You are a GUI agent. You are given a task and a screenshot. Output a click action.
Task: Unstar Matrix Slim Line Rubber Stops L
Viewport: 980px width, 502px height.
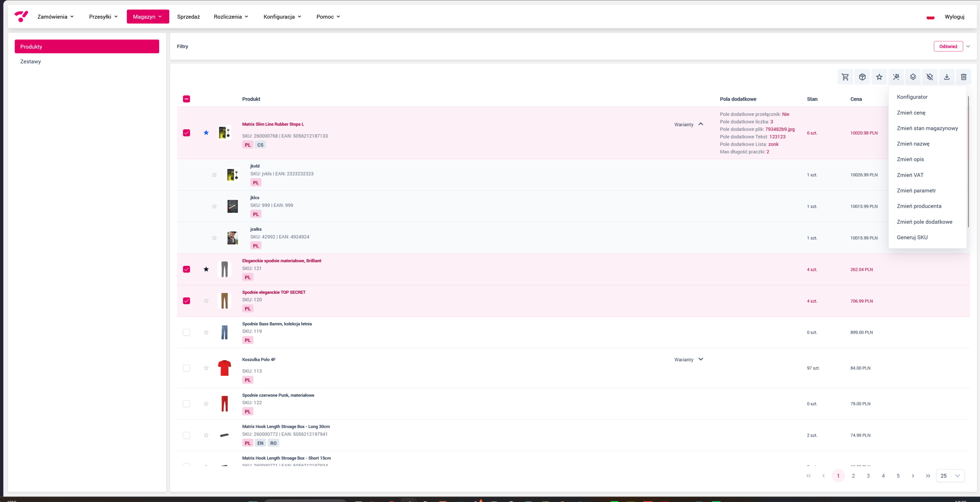pos(206,133)
